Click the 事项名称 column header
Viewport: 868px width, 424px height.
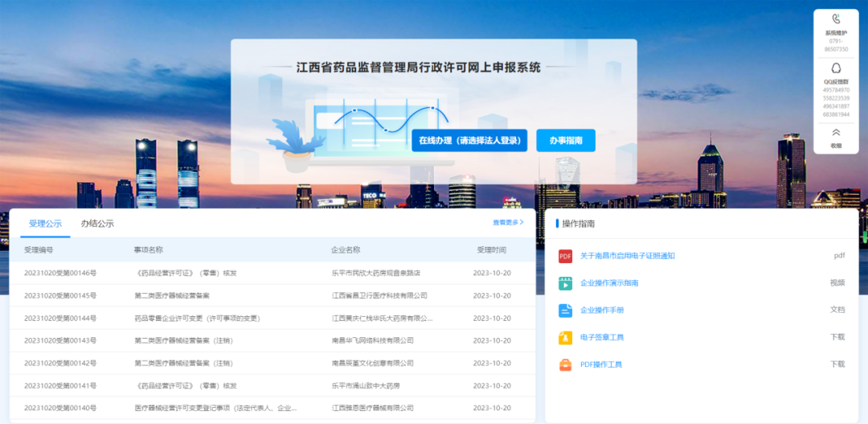point(149,250)
